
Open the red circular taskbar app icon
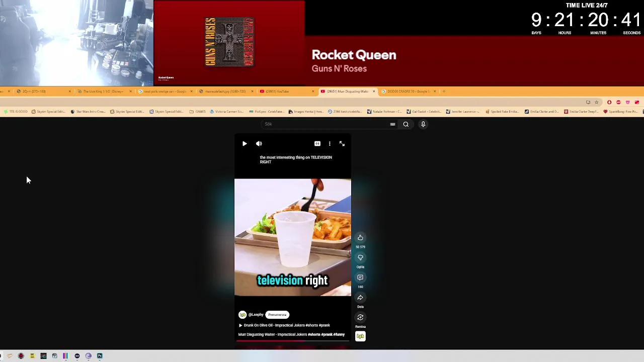(x=21, y=356)
